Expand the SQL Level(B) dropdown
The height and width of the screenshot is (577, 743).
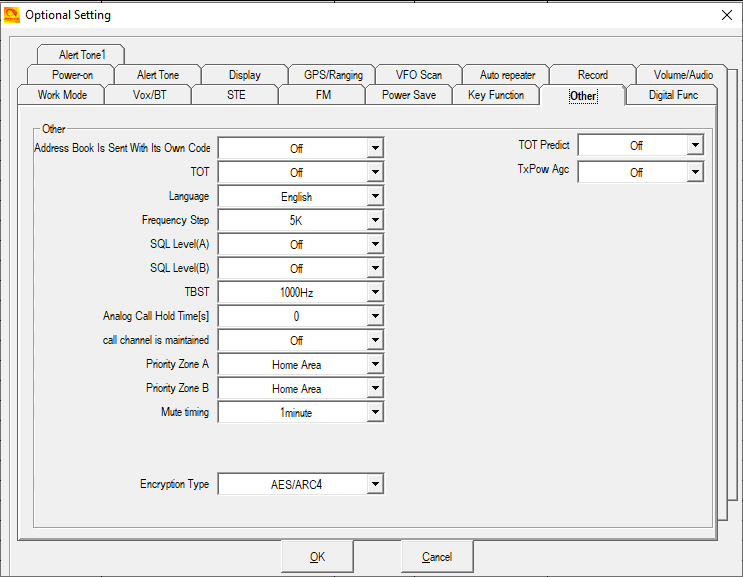pos(375,268)
